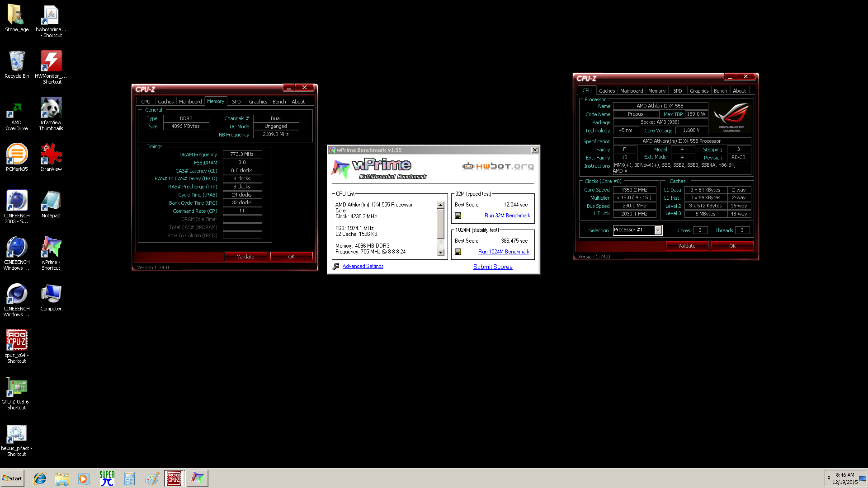The height and width of the screenshot is (488, 868).
Task: Minimize the left CPU-Z Memory window
Action: [288, 88]
